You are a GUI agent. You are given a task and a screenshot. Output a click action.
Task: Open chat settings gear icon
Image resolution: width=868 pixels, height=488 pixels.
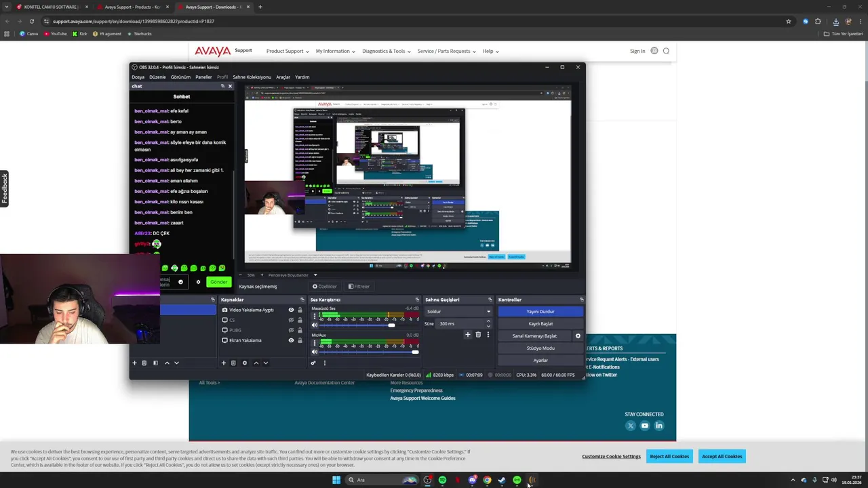coord(198,282)
